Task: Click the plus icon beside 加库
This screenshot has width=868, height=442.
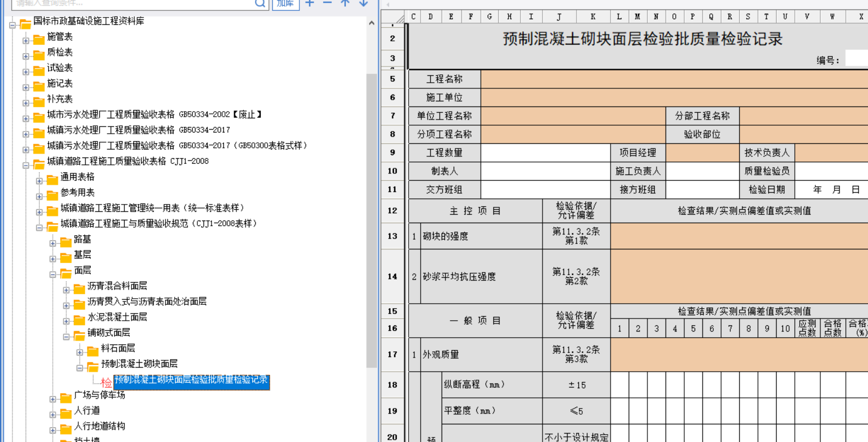Action: (x=310, y=3)
